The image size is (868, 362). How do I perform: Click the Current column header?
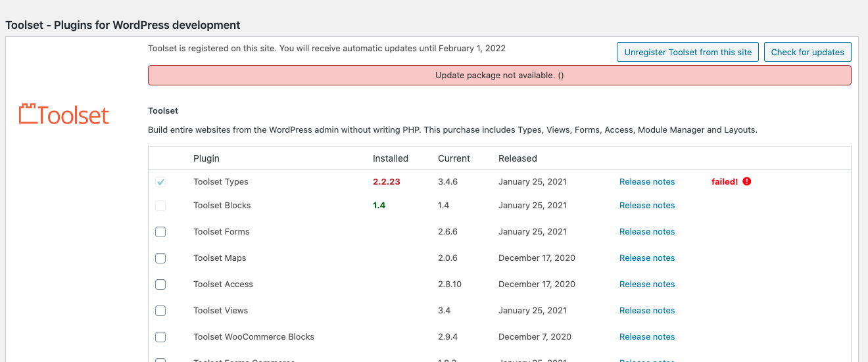pyautogui.click(x=454, y=158)
